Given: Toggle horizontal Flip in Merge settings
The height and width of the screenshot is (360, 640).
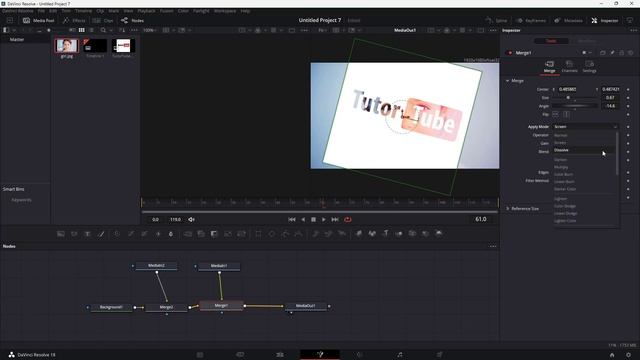Looking at the screenshot, I should [556, 114].
